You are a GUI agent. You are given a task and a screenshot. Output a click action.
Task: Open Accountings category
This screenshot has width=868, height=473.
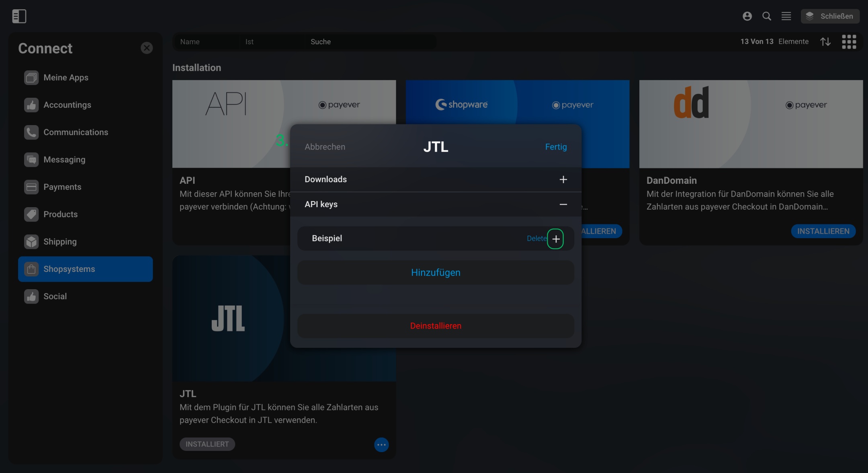[x=86, y=105]
